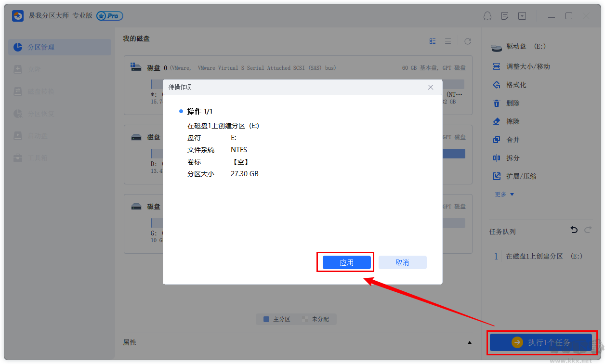Image resolution: width=605 pixels, height=364 pixels.
Task: Click 60 GB 基本盘, GPT 磁盘 text
Action: (434, 68)
